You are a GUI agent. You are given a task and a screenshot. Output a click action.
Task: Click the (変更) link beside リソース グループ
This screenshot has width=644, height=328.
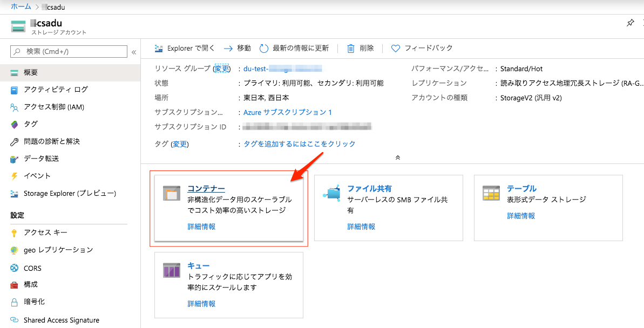[222, 69]
